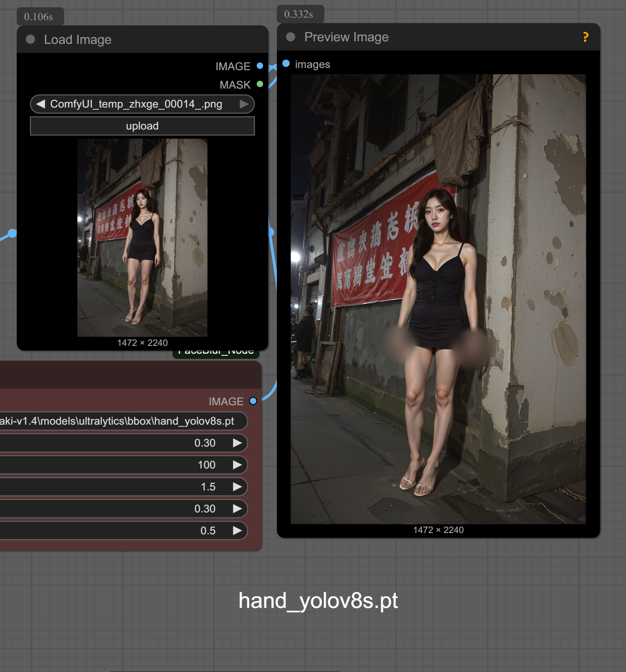The width and height of the screenshot is (626, 672).
Task: Click the hand_yolov8s.pt model path field
Action: pos(120,421)
